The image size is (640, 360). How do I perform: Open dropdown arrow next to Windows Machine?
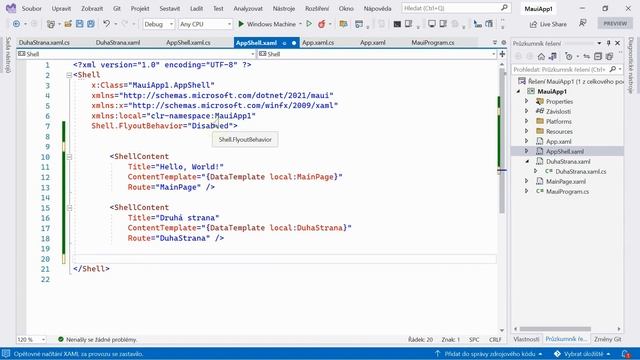click(x=300, y=24)
